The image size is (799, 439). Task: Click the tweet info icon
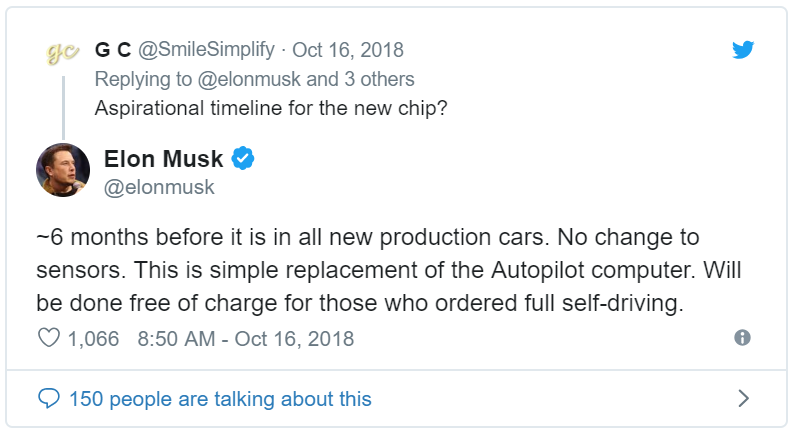tap(742, 338)
